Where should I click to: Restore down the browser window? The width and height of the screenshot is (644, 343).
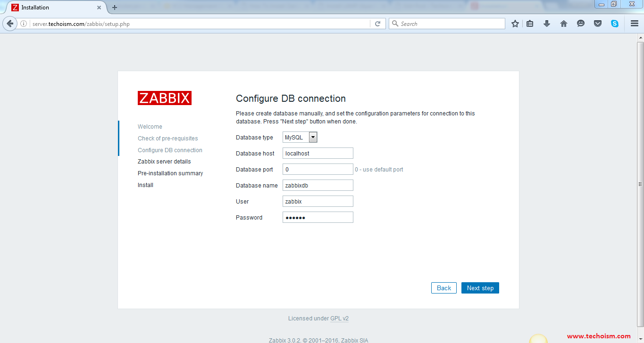click(x=614, y=4)
